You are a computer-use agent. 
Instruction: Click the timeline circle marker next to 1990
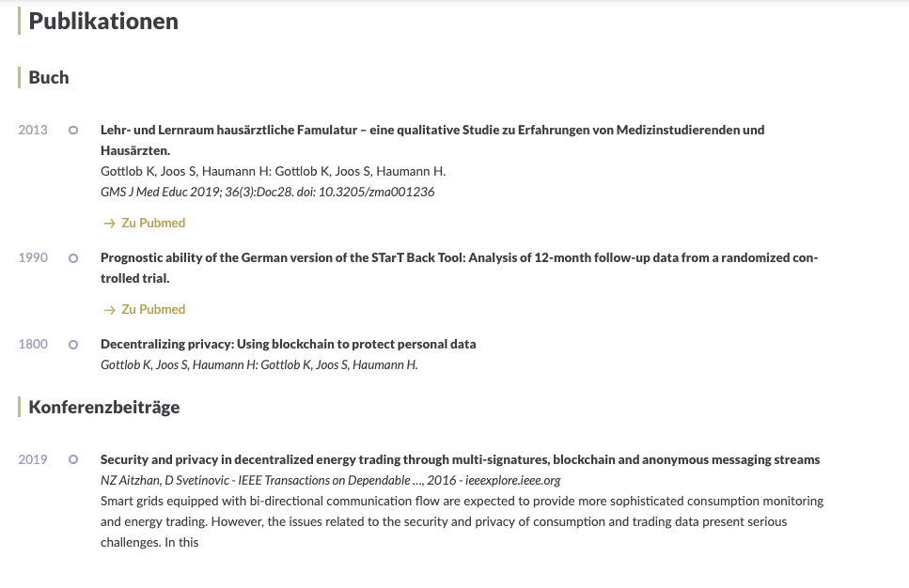click(x=73, y=257)
